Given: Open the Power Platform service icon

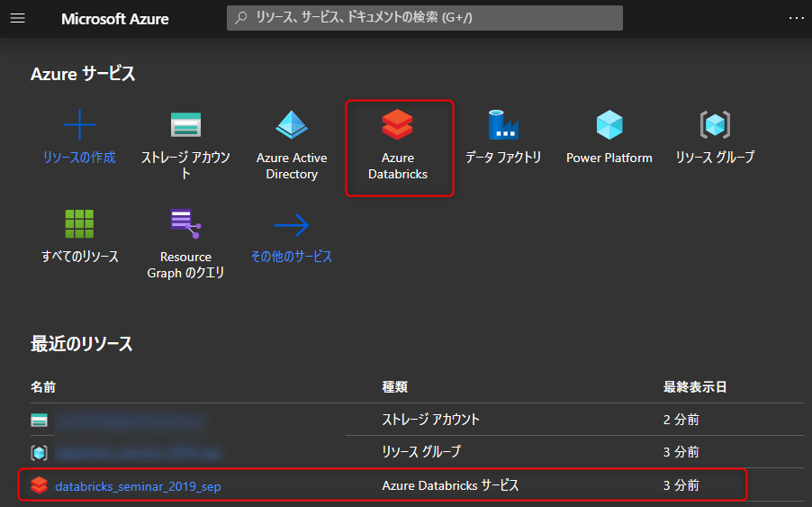Looking at the screenshot, I should point(609,125).
